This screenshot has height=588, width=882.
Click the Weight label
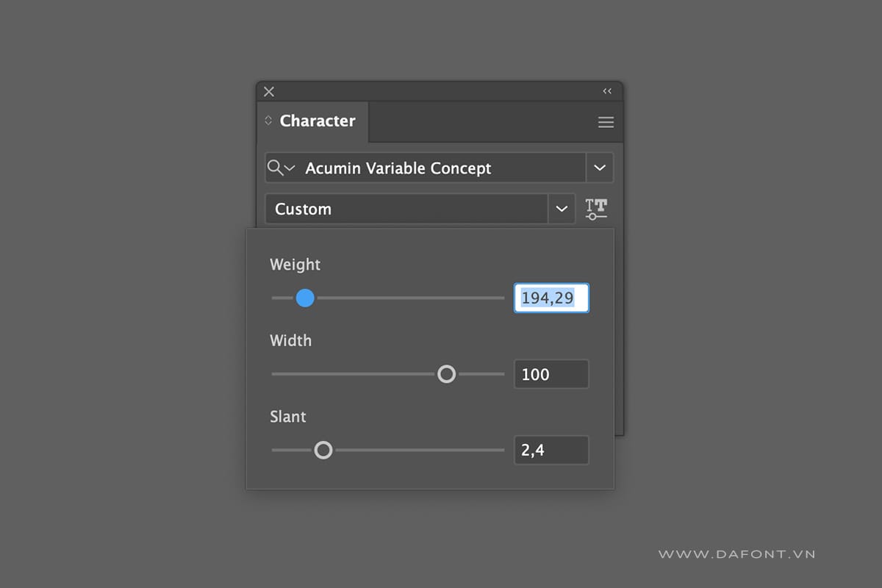(295, 265)
